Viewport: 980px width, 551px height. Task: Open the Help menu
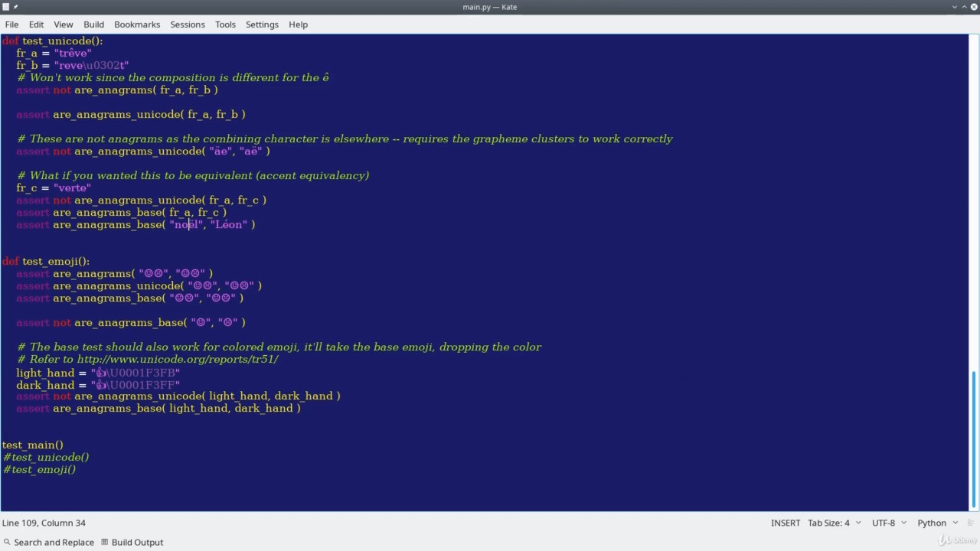[298, 24]
